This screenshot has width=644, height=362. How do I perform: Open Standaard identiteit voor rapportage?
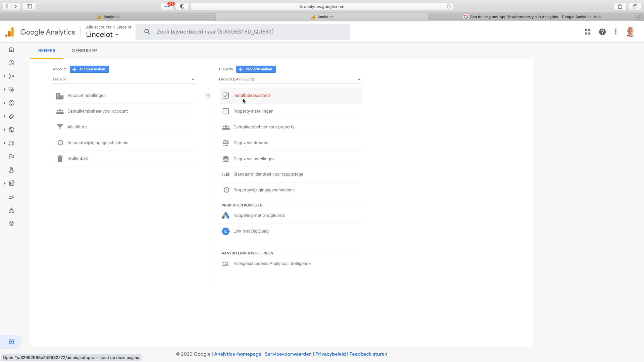291,174
